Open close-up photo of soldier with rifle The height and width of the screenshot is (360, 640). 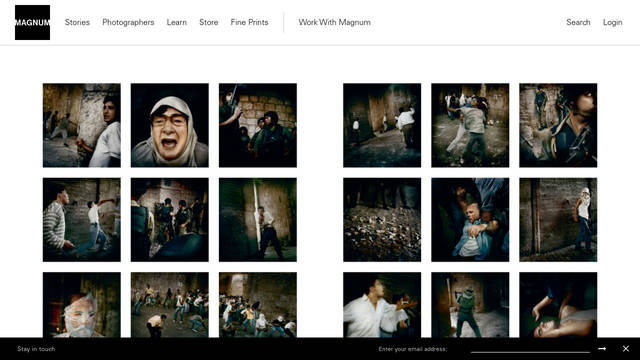click(558, 125)
